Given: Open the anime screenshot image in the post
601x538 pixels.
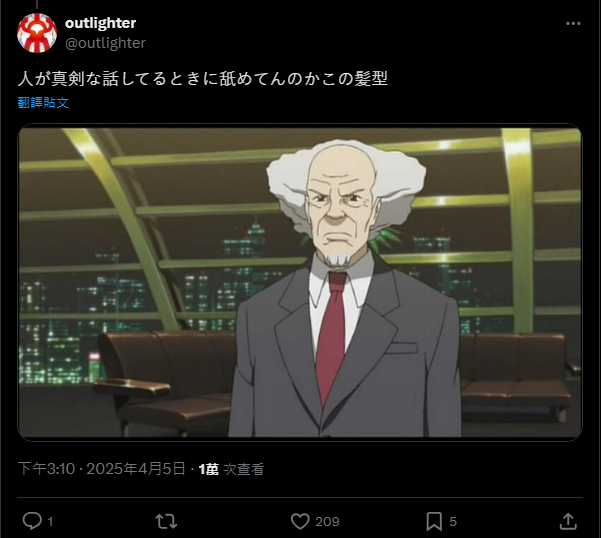Looking at the screenshot, I should coord(300,282).
